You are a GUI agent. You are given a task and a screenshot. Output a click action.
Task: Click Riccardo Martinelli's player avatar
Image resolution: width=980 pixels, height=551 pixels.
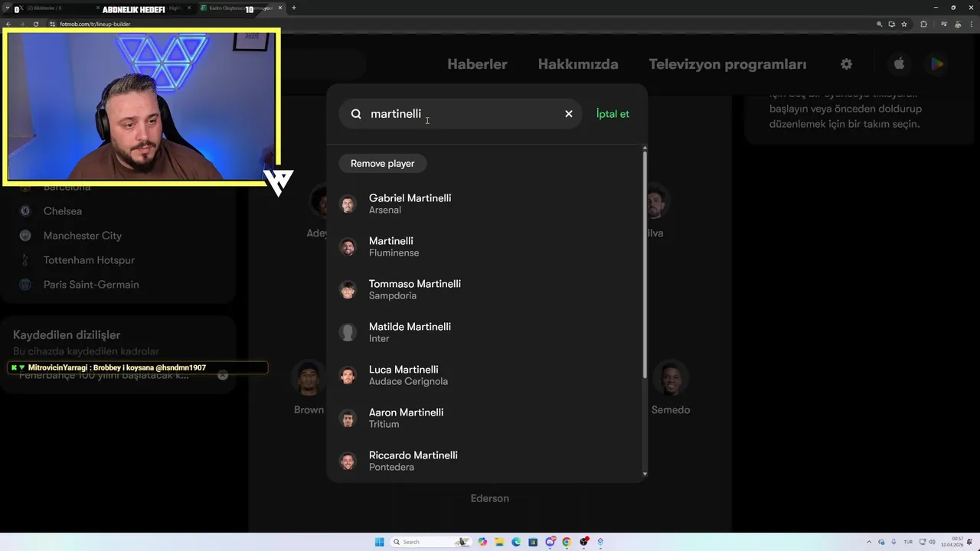coord(348,461)
